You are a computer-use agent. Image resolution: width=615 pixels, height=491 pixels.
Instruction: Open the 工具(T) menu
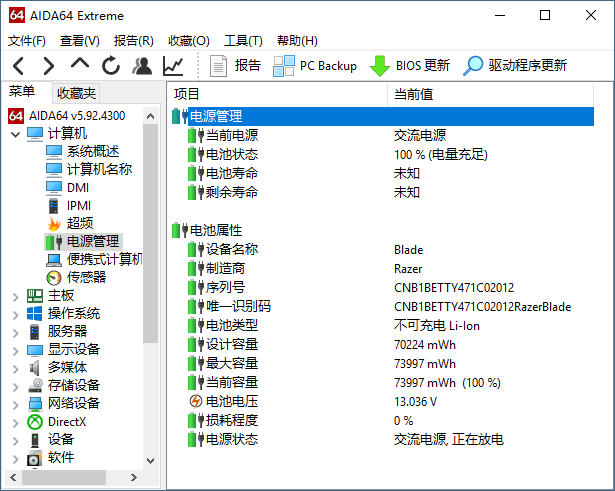243,41
